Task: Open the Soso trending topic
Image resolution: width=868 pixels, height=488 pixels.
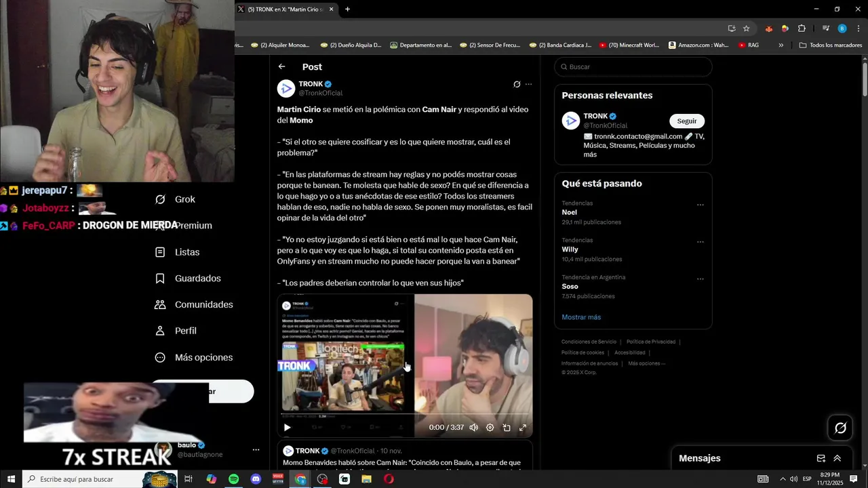Action: tap(570, 287)
